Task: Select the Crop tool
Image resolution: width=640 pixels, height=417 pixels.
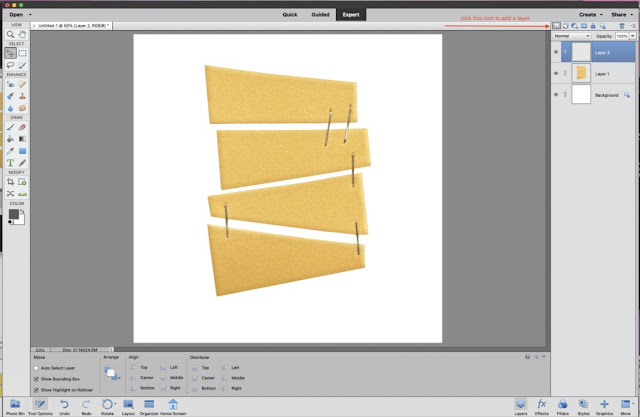Action: (x=11, y=182)
